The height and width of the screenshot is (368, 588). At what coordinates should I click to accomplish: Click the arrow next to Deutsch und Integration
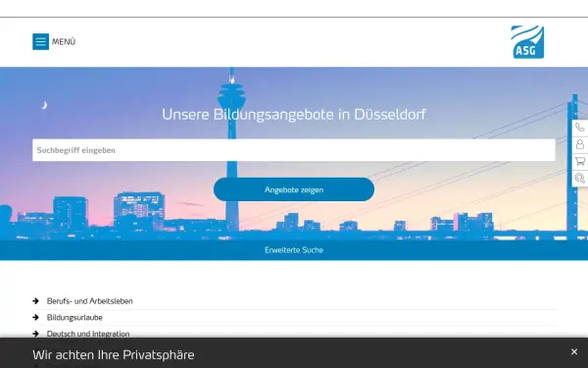click(35, 334)
